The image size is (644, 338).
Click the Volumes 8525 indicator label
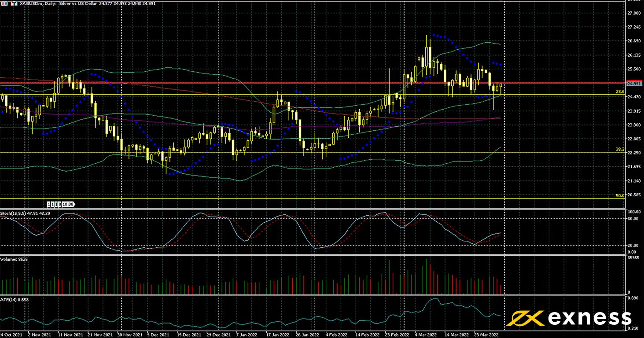15,259
